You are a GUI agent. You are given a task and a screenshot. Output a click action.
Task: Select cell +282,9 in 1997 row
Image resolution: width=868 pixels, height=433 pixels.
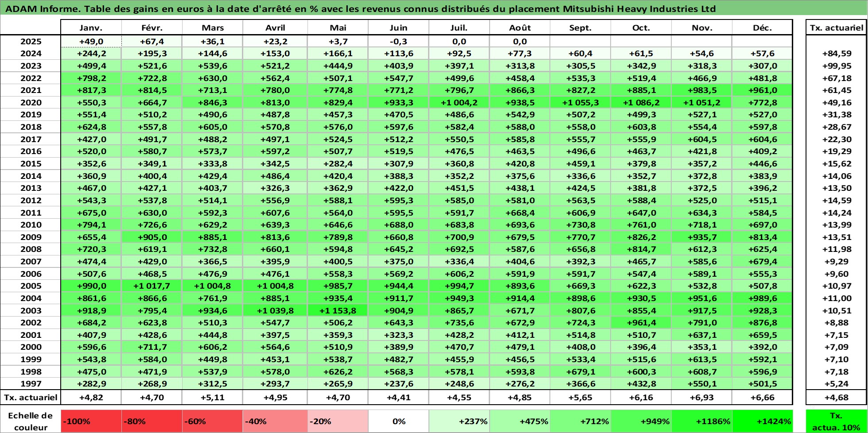click(91, 384)
